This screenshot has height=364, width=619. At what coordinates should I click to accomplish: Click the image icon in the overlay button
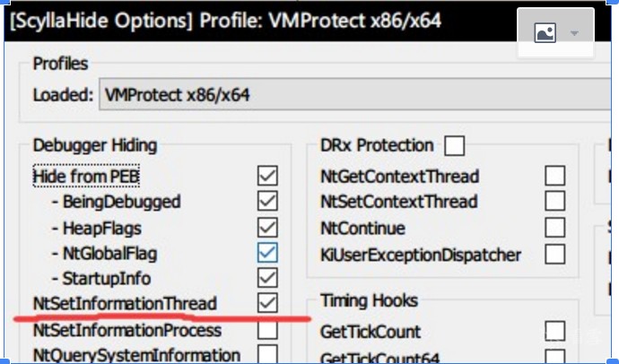[545, 33]
